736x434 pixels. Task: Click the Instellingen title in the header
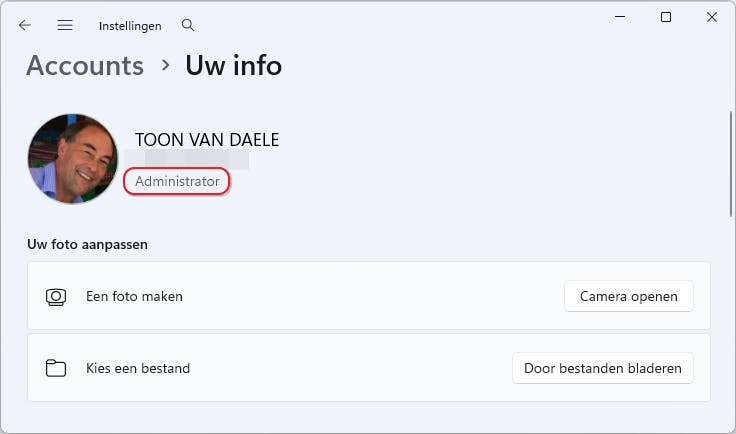click(130, 26)
